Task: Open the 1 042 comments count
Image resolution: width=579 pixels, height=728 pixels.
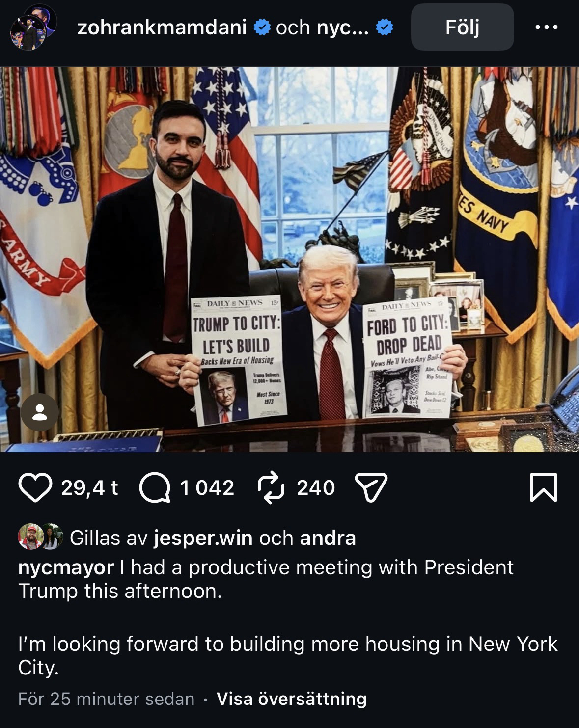Action: point(207,487)
